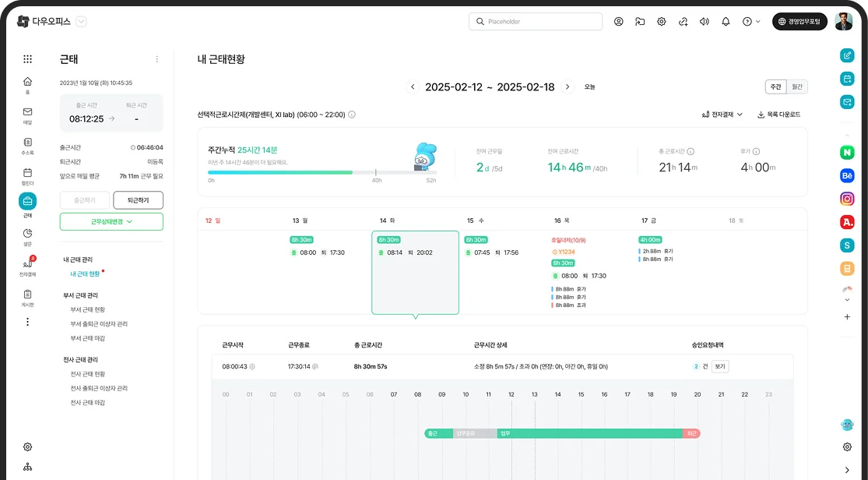Expand the 근무상태변경 dropdown
This screenshot has width=868, height=480.
(x=111, y=221)
